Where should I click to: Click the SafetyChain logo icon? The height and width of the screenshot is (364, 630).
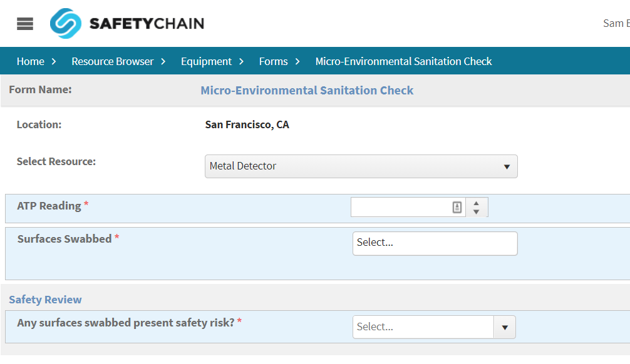(x=66, y=24)
